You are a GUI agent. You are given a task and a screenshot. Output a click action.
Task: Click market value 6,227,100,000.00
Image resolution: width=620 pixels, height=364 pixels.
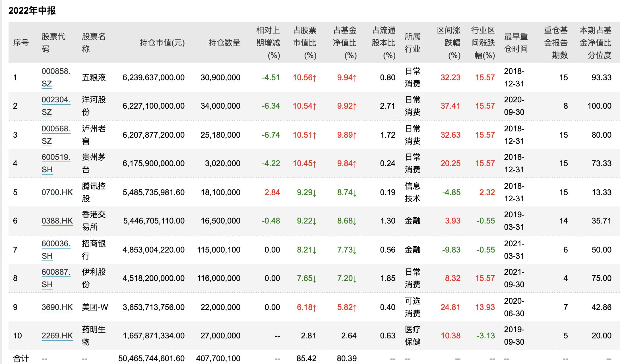pyautogui.click(x=154, y=106)
